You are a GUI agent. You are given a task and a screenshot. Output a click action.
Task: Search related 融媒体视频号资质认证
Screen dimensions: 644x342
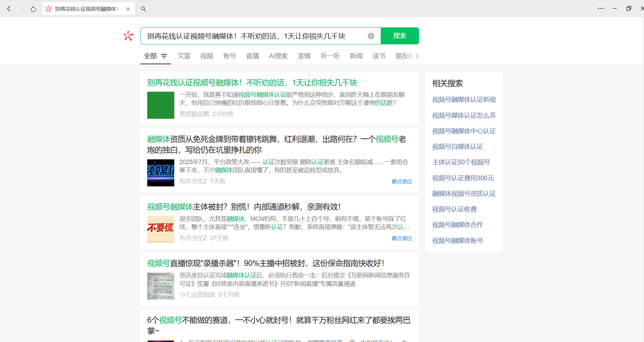pyautogui.click(x=464, y=194)
